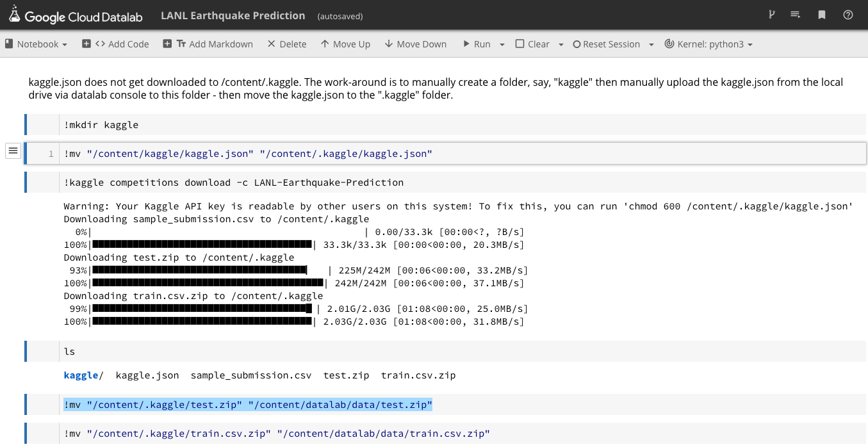Click the running sessions icon in header

tap(796, 14)
